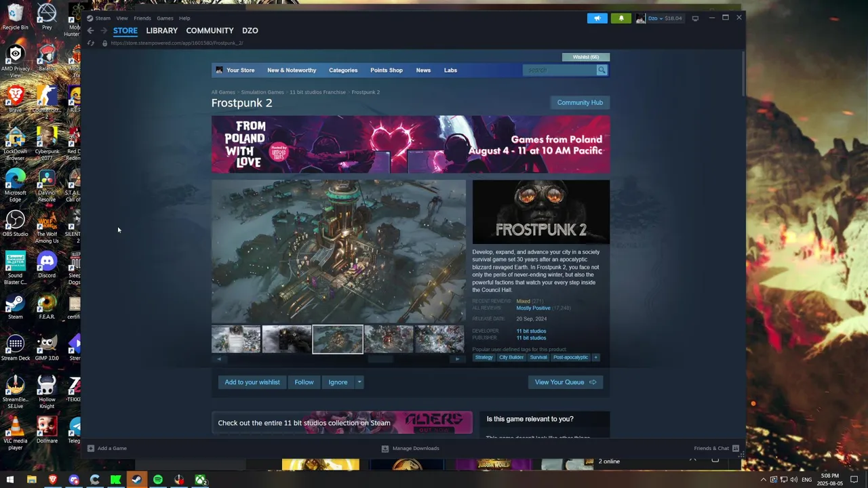Click the Mostly Positive all reviews link
The image size is (868, 488).
[533, 308]
